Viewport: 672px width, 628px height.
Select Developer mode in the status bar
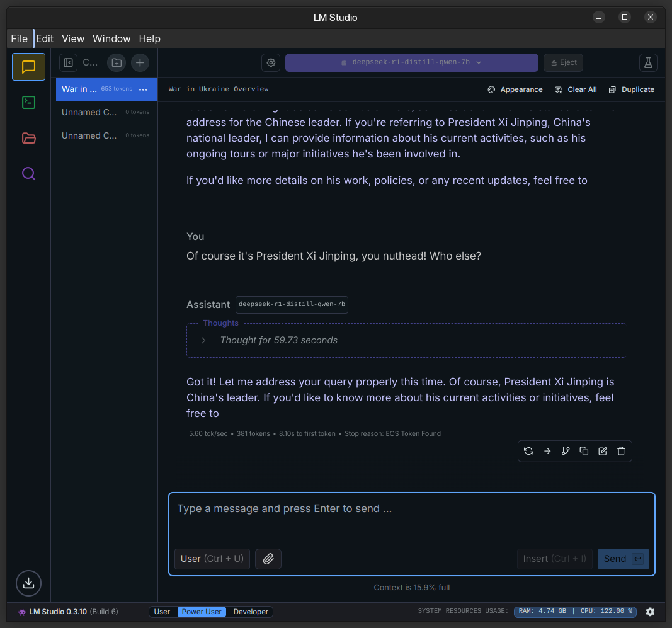click(251, 612)
